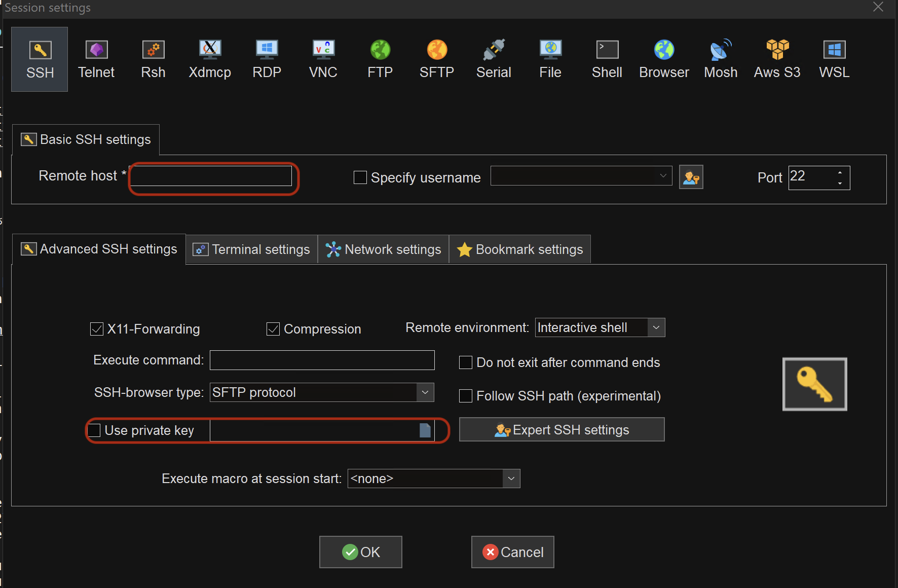Open the SSH-browser type dropdown
Screen dimensions: 898x588
click(x=425, y=392)
